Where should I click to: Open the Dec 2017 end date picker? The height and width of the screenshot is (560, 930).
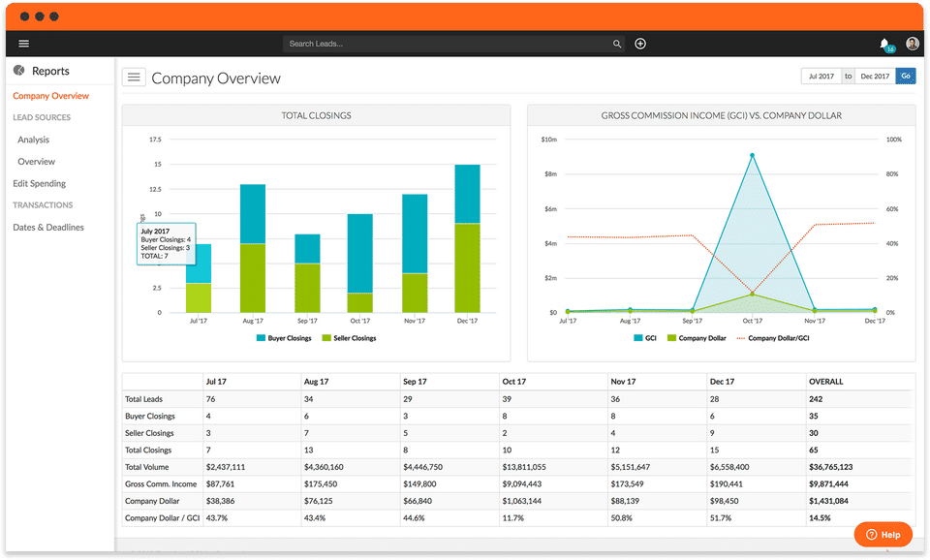875,76
